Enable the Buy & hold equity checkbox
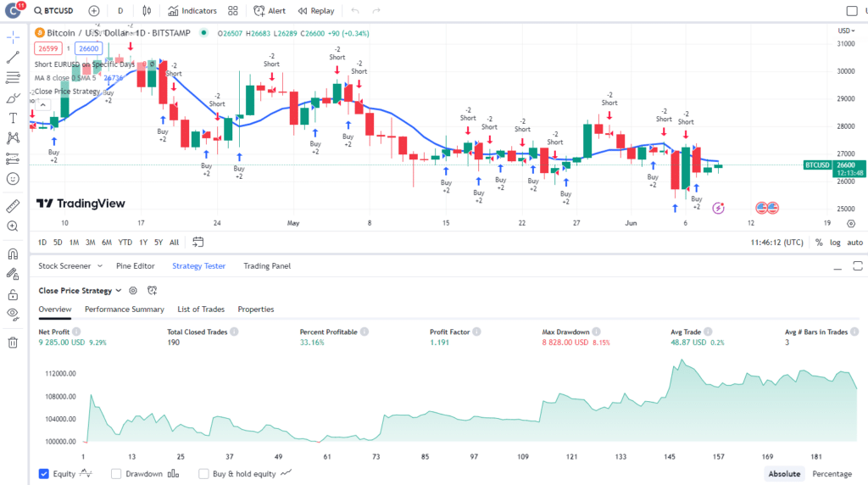This screenshot has width=868, height=485. tap(203, 474)
